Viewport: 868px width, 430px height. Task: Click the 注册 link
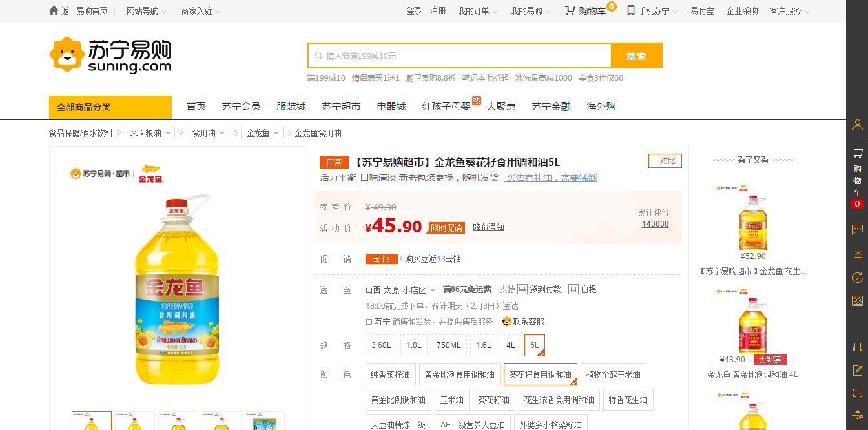(x=438, y=11)
